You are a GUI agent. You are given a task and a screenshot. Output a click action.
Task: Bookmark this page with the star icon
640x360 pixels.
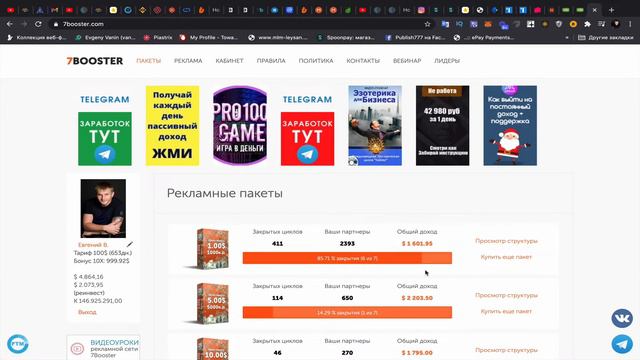coord(427,24)
